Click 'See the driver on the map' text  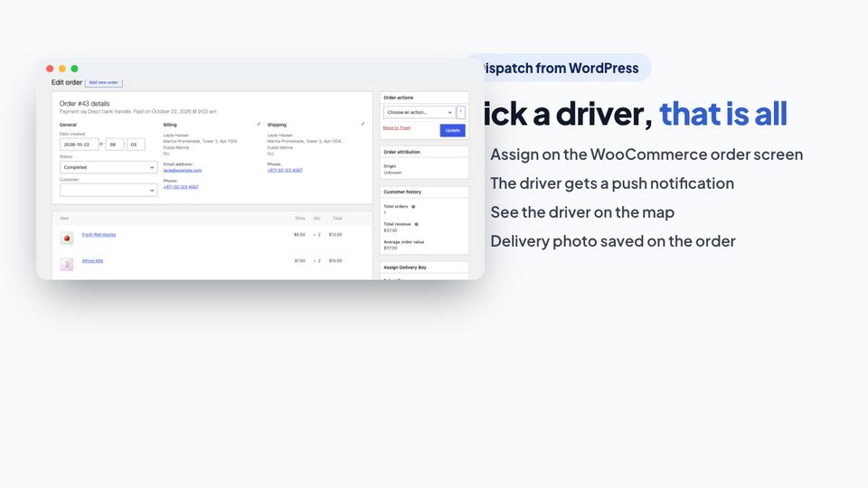point(582,211)
